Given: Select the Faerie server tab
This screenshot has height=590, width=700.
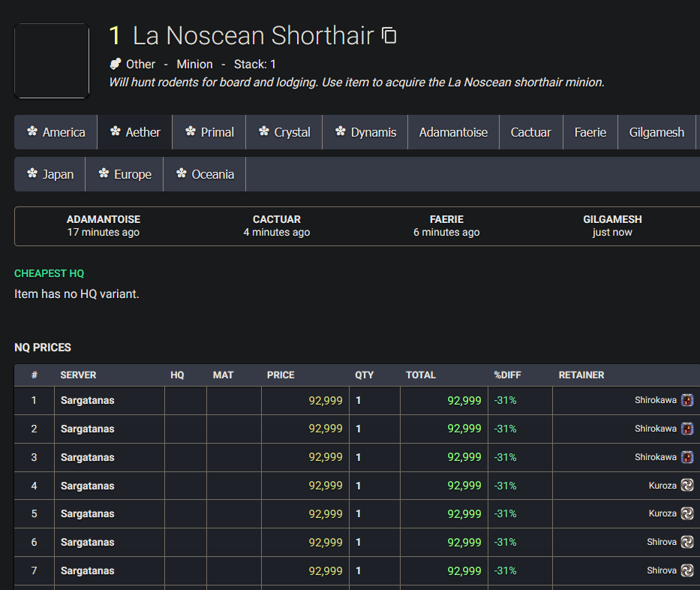Looking at the screenshot, I should click(590, 132).
